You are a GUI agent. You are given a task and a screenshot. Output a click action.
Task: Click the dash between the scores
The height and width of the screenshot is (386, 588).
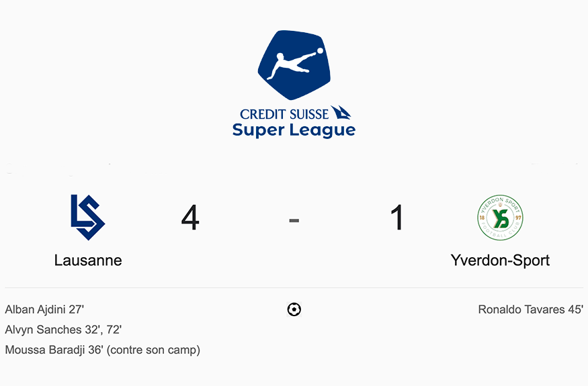point(294,220)
